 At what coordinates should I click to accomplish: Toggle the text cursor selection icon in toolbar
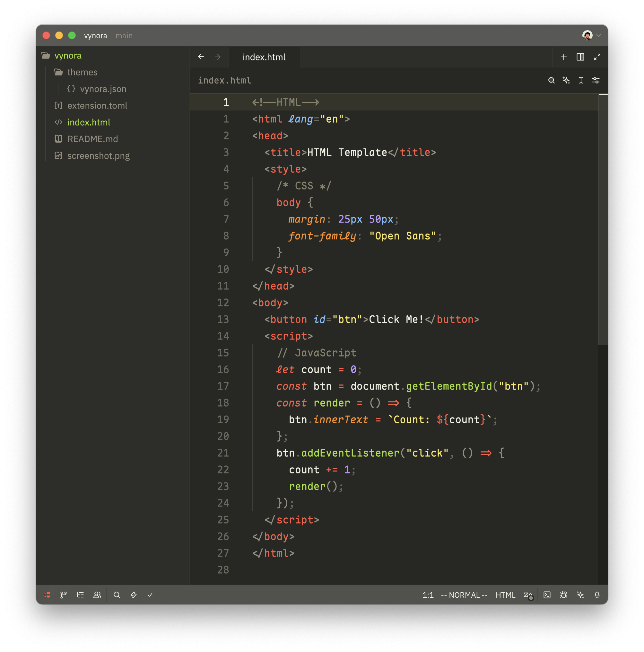(x=581, y=80)
